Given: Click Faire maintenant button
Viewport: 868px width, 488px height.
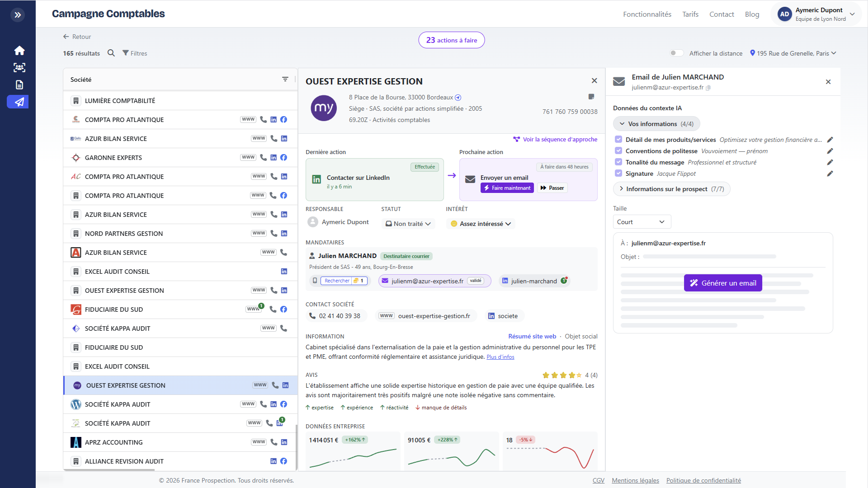Looking at the screenshot, I should coord(507,188).
